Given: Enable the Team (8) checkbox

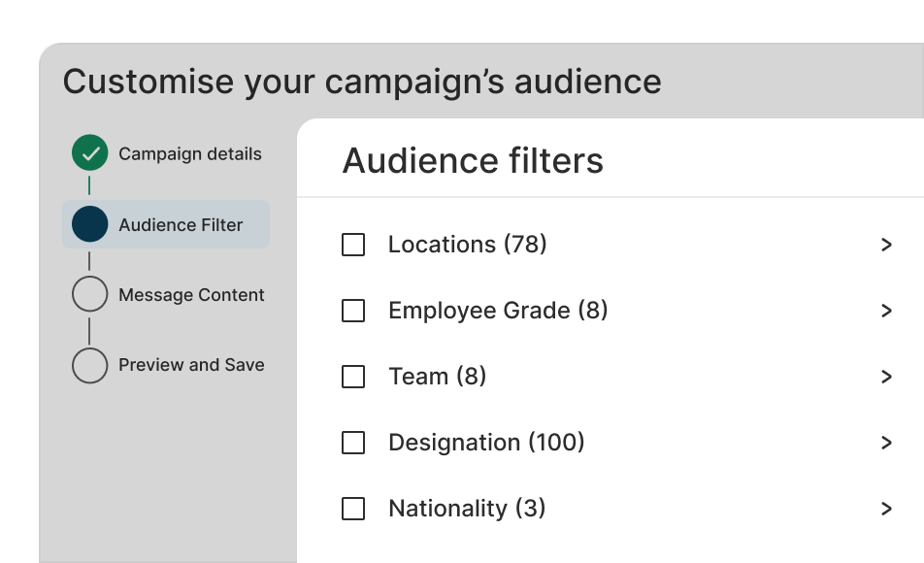Looking at the screenshot, I should click(353, 377).
